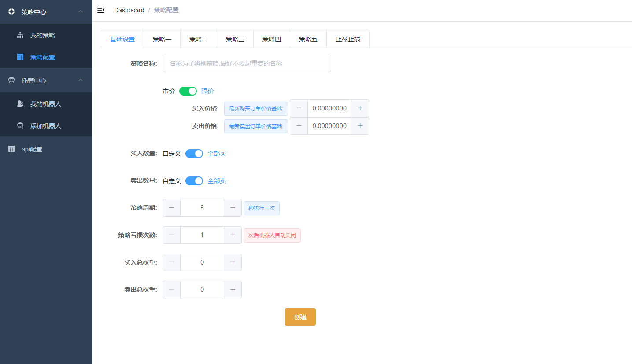
Task: Increase 买入总权重 with plus button
Action: click(x=233, y=262)
